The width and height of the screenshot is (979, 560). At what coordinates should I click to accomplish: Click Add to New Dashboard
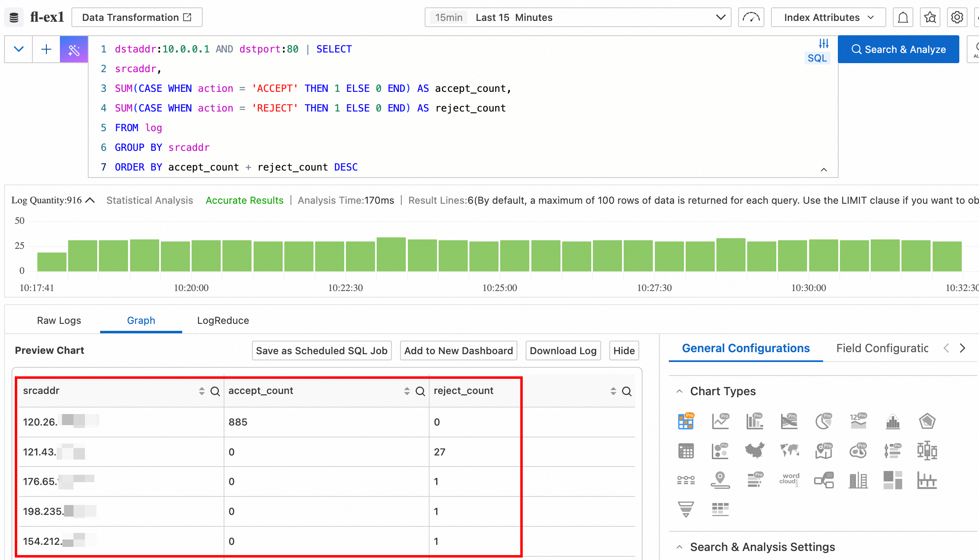click(458, 351)
